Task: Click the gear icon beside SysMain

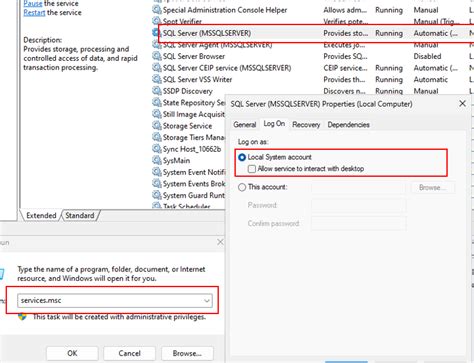Action: (x=157, y=160)
